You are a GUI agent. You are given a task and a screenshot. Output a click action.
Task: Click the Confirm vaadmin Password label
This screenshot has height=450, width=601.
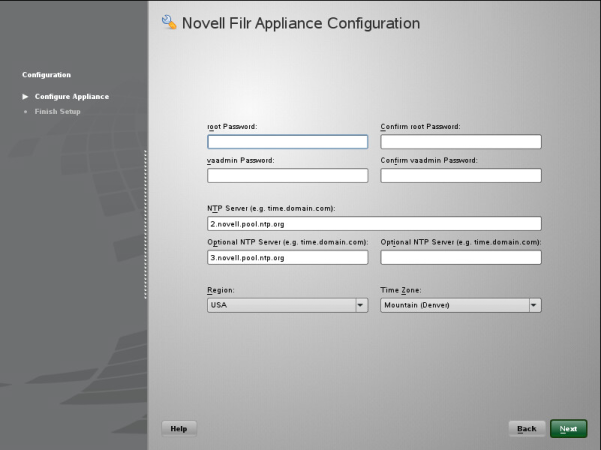(x=429, y=160)
